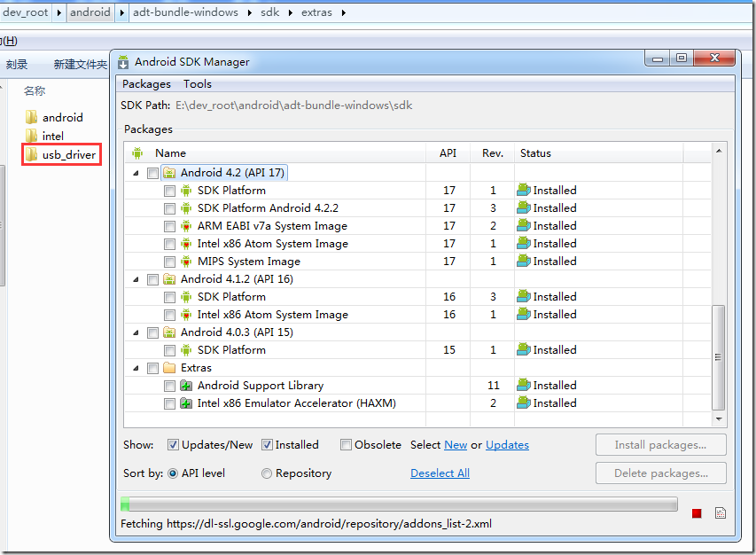Click the package list scroll up arrow
The height and width of the screenshot is (555, 756).
(x=719, y=151)
